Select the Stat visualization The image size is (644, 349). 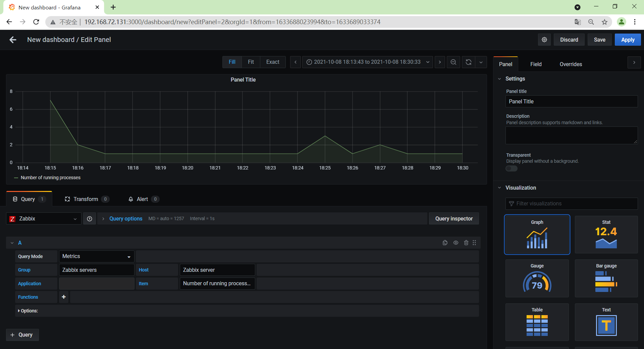coord(606,235)
